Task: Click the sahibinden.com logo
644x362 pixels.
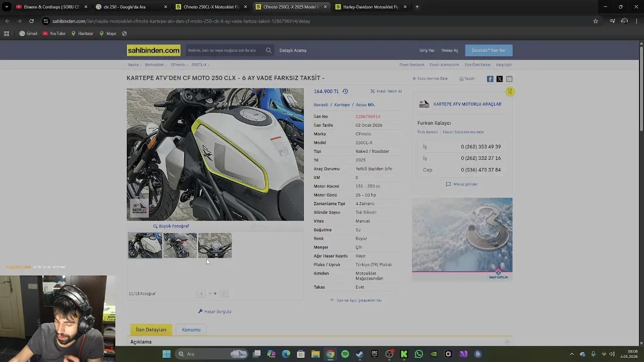Action: click(153, 50)
